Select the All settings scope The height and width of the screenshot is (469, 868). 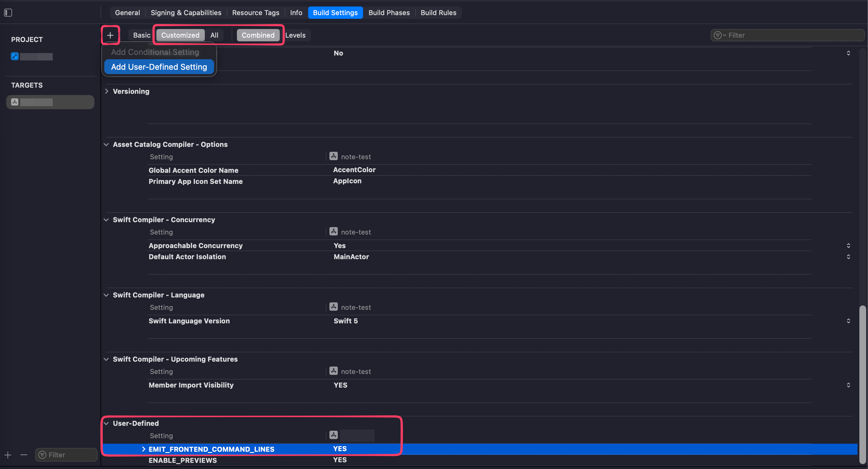coord(214,35)
